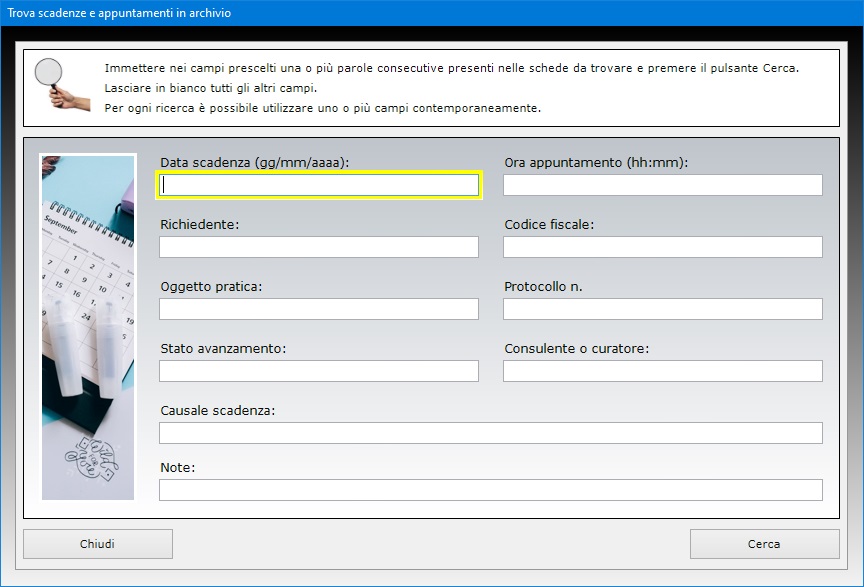864x587 pixels.
Task: Click the 'Causale scadenza:' label
Action: [x=217, y=410]
